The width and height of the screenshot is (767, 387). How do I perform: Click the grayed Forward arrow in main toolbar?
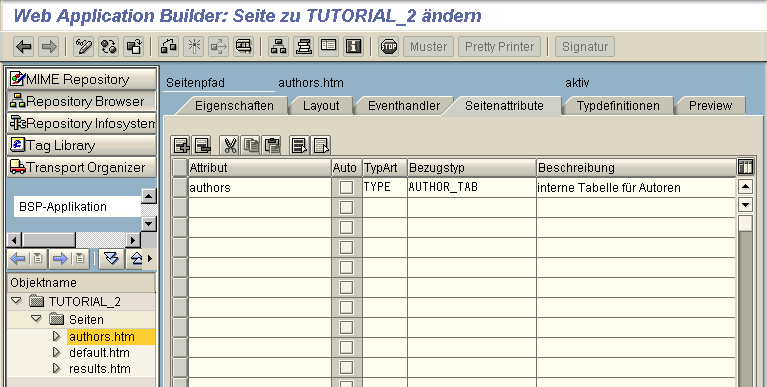click(x=49, y=47)
